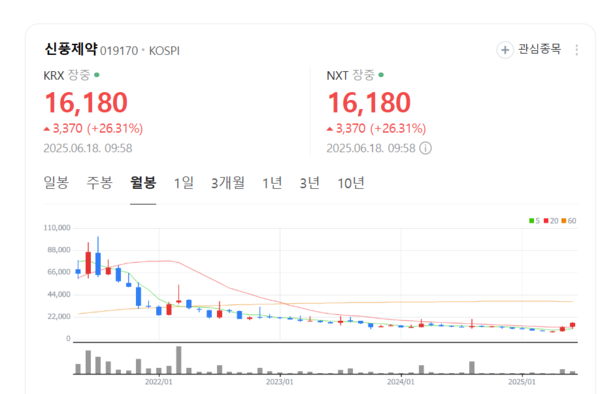The height and width of the screenshot is (394, 600).
Task: Add stock to watchlist with plus icon
Action: [x=505, y=50]
